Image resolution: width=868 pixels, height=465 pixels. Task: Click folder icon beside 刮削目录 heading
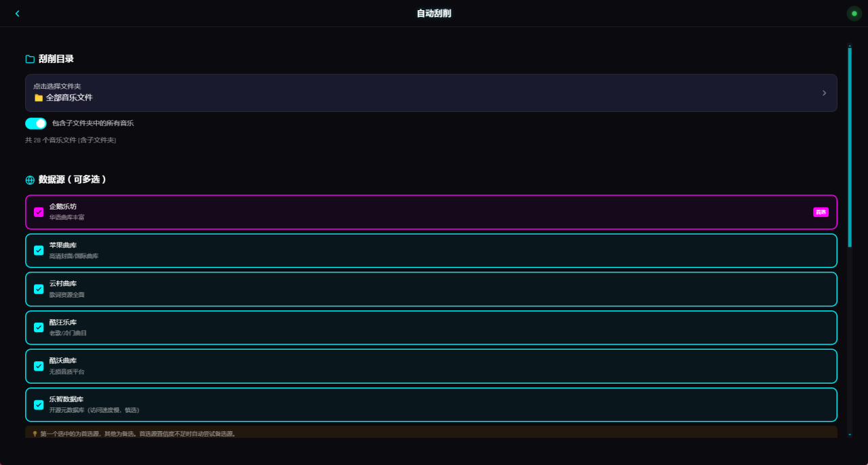[x=30, y=59]
